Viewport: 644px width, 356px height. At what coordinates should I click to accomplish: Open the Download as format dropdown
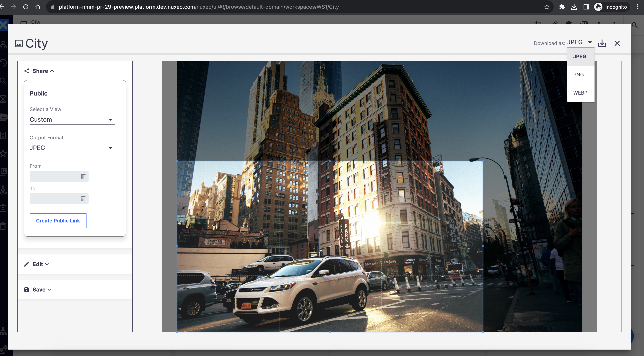[x=580, y=42]
